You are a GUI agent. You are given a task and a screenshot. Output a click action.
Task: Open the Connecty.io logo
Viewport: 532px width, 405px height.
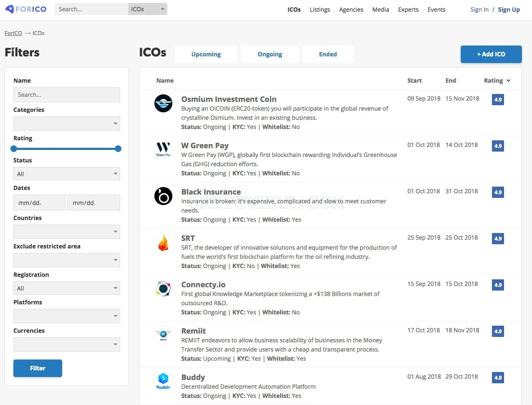pyautogui.click(x=163, y=289)
